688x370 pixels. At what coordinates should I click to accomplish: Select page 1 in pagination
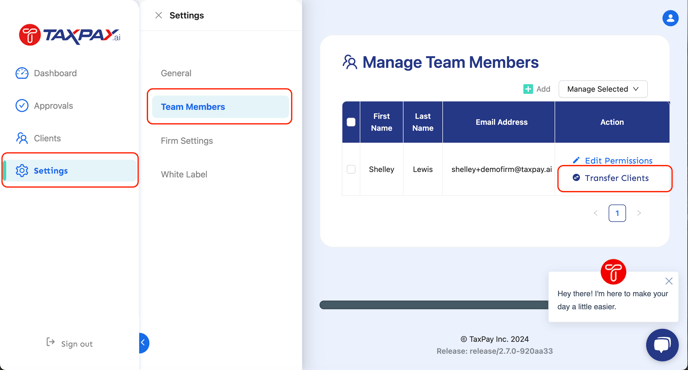617,213
